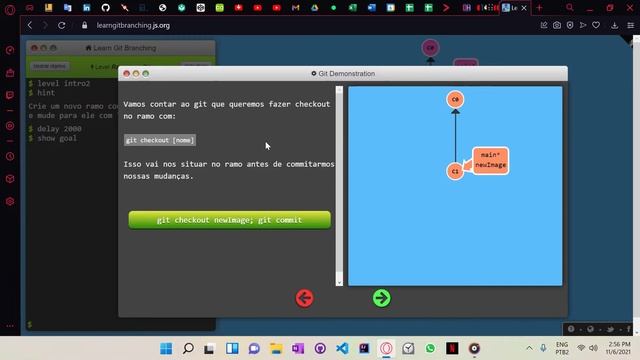This screenshot has width=640, height=360.
Task: Open History clock in the sidebar
Action: tap(10, 156)
